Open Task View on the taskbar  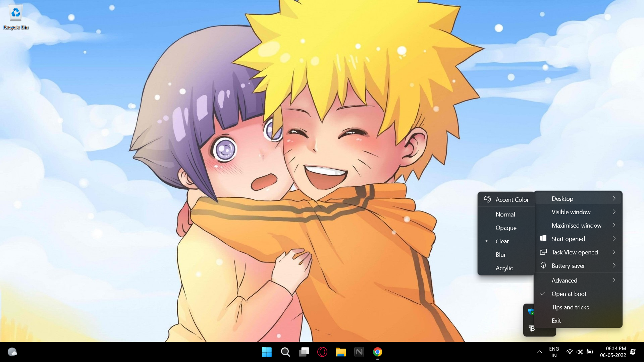point(304,352)
